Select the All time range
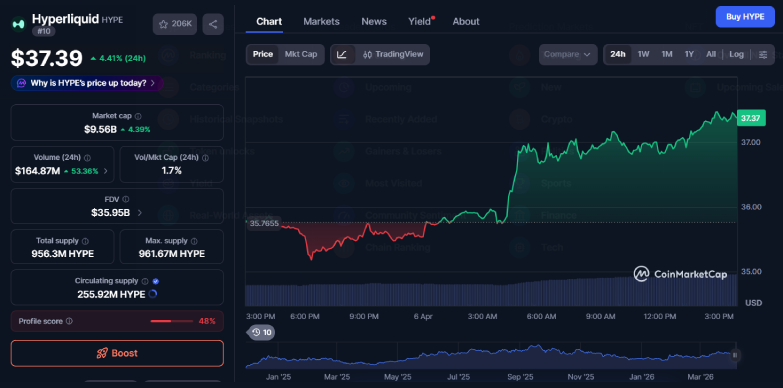Image resolution: width=783 pixels, height=388 pixels. coord(711,54)
